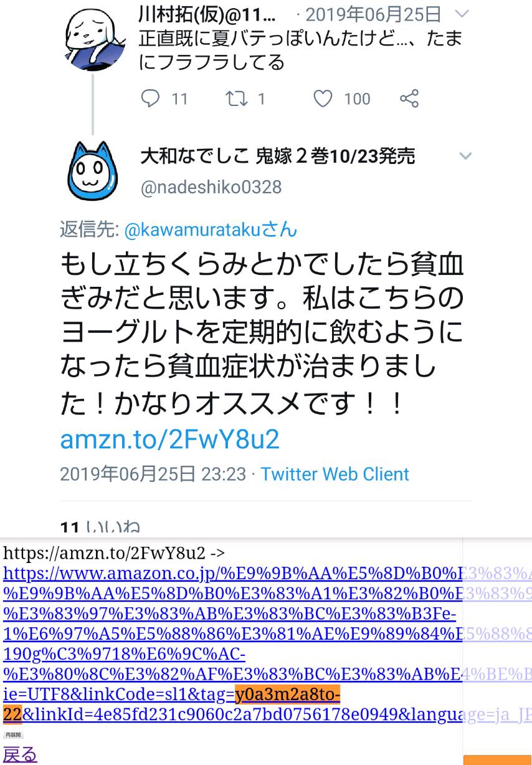Click the reply speech bubble icon
Viewport: 532px width, 765px height.
point(150,99)
